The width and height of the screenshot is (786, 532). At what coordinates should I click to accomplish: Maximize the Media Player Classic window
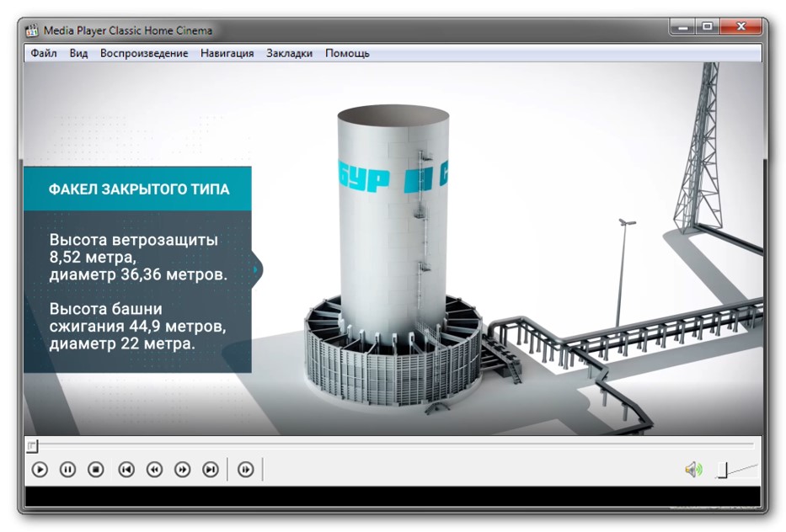708,27
